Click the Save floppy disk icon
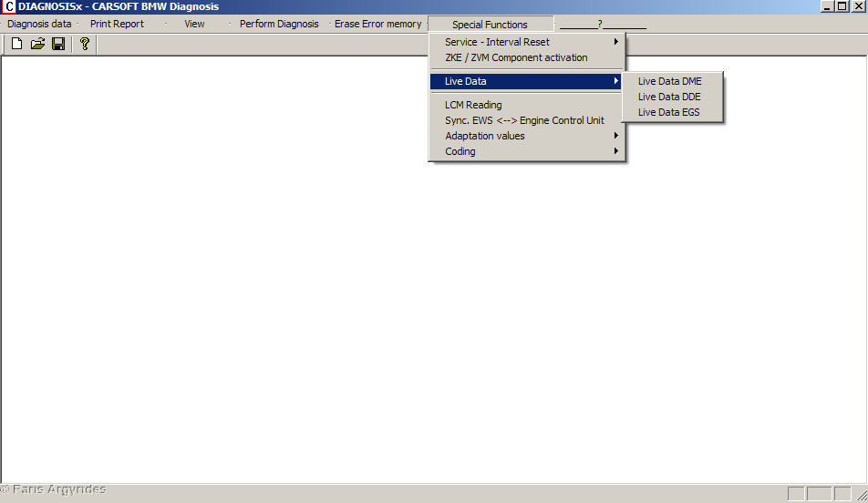The image size is (868, 503). pos(58,44)
